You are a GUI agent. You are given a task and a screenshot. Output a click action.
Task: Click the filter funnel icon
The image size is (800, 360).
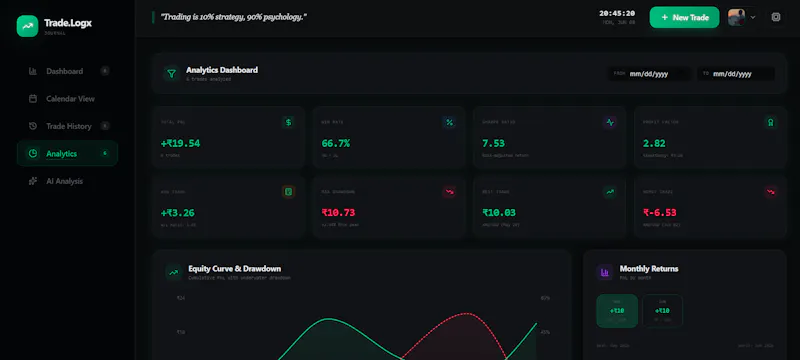pyautogui.click(x=171, y=74)
